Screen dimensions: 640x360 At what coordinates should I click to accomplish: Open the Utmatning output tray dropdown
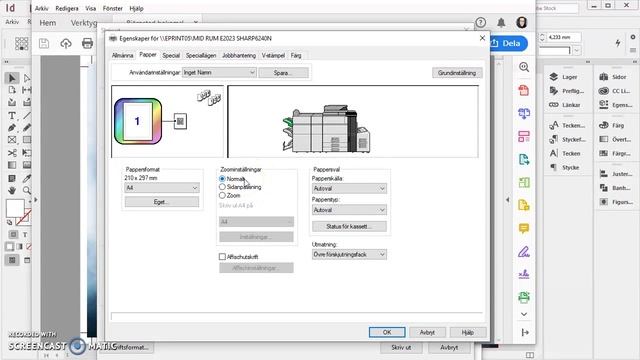click(x=349, y=254)
